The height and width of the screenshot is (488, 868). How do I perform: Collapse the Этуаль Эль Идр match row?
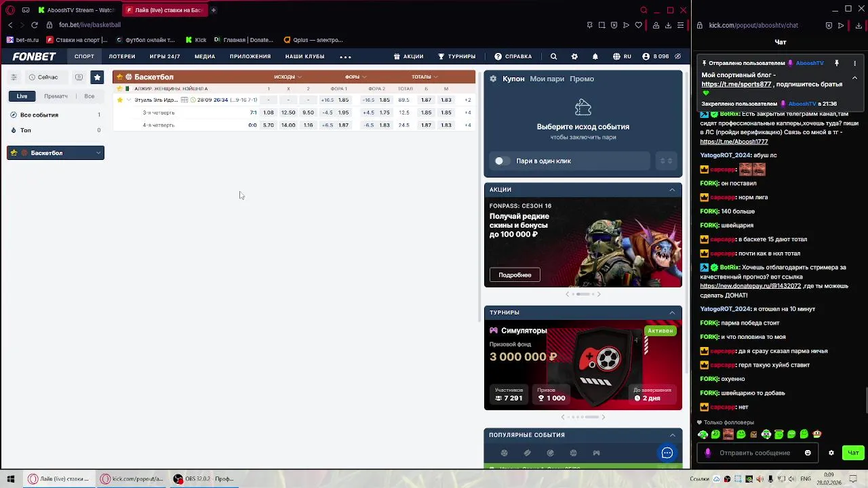click(129, 100)
